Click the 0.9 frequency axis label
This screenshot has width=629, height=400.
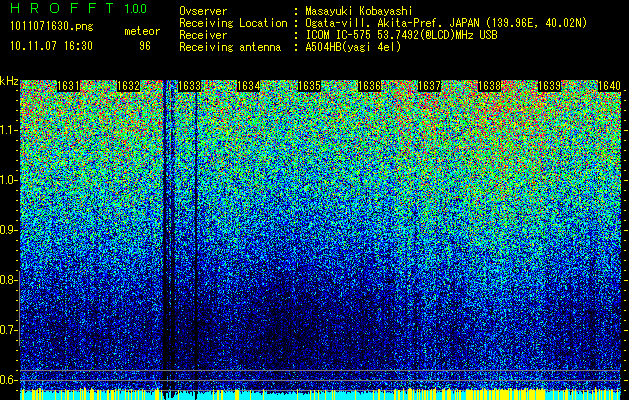click(x=8, y=230)
